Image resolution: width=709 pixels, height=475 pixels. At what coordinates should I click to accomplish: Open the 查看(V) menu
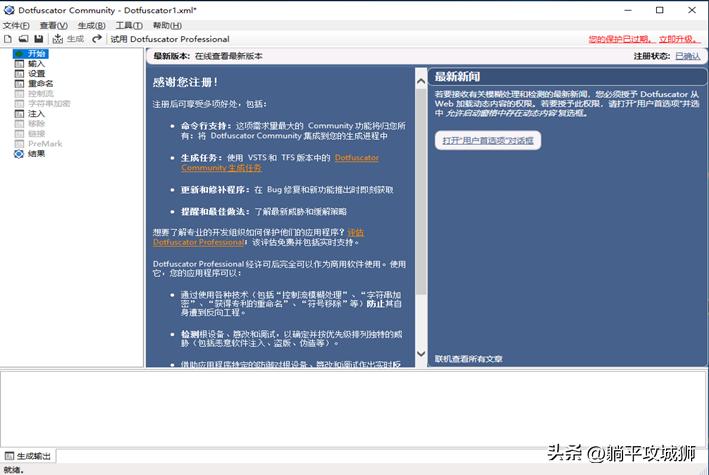coord(54,26)
